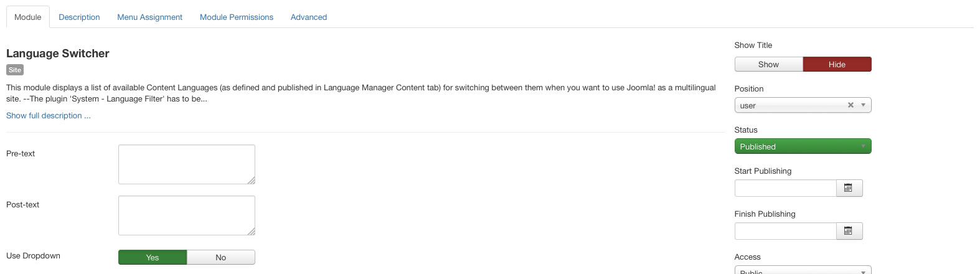This screenshot has width=980, height=274.
Task: Click into the Pre-text textarea
Action: 186,164
